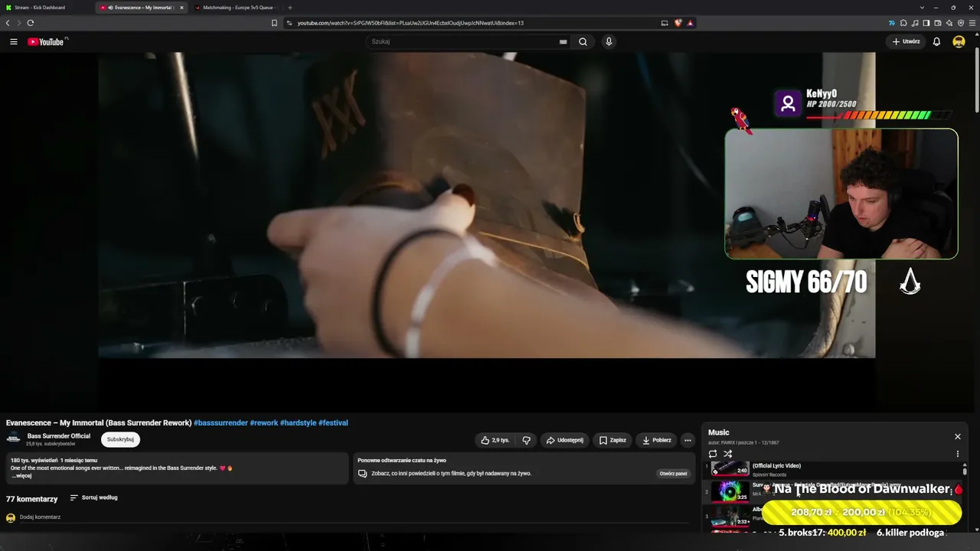Open the #basssurrender hashtag

[220, 422]
